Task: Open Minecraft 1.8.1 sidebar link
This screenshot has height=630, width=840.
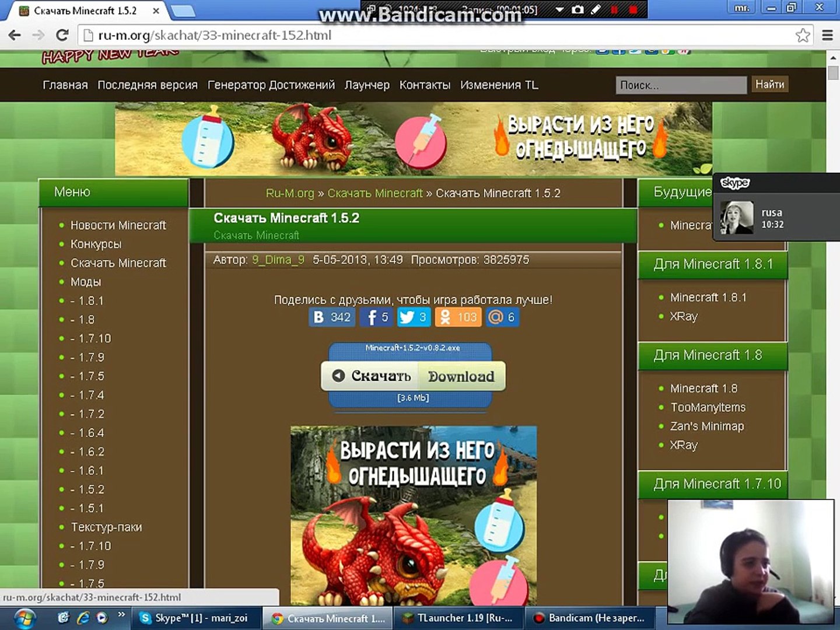Action: (708, 297)
